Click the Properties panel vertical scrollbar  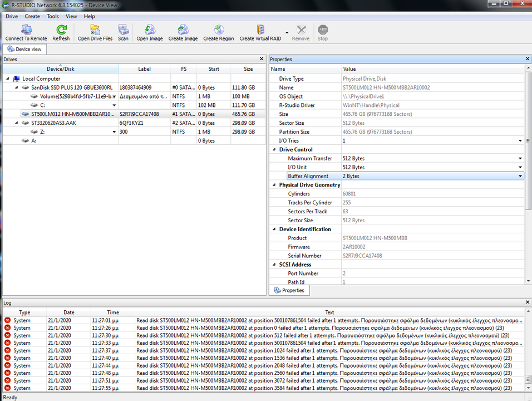click(x=528, y=140)
